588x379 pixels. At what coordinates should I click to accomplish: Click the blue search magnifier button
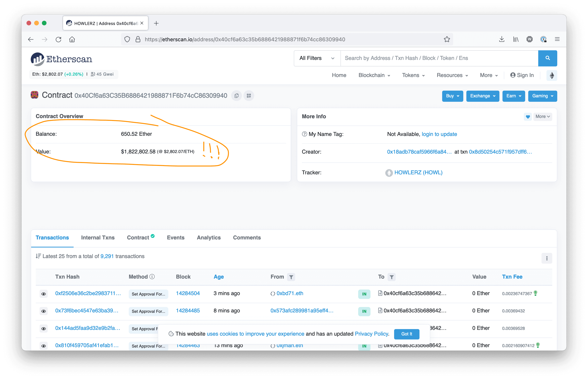click(x=547, y=58)
